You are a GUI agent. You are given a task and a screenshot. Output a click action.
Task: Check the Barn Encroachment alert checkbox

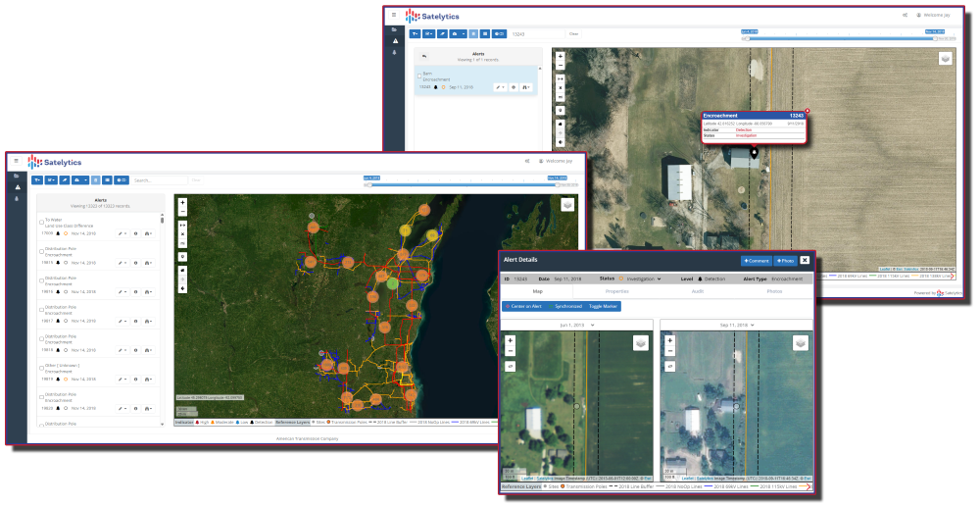tap(419, 76)
